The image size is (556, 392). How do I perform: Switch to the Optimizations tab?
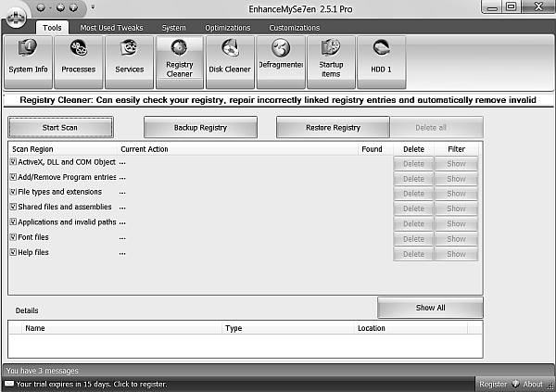228,28
